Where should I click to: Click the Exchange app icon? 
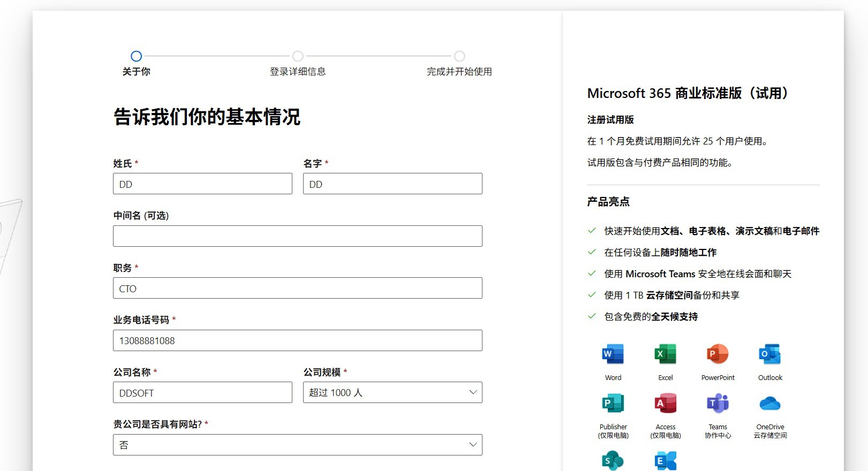click(665, 460)
